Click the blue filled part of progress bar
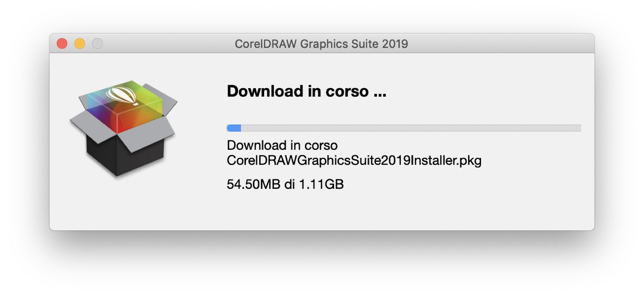The image size is (644, 296). 234,128
